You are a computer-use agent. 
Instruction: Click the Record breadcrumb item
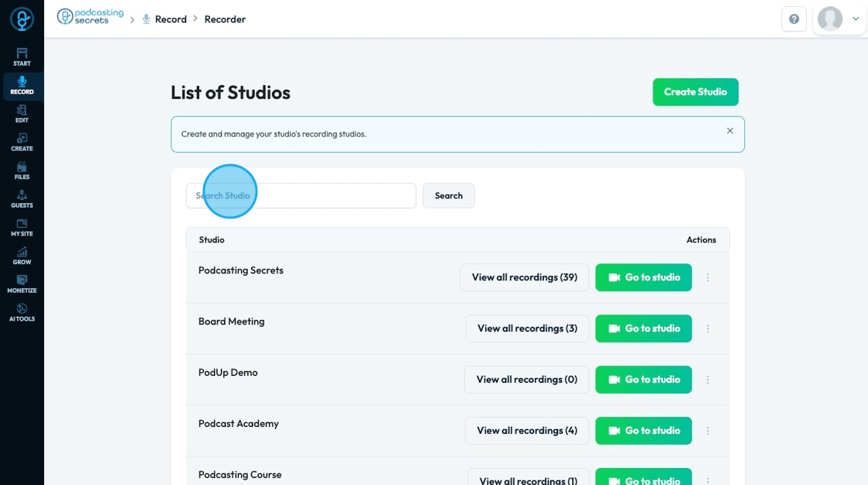click(170, 19)
